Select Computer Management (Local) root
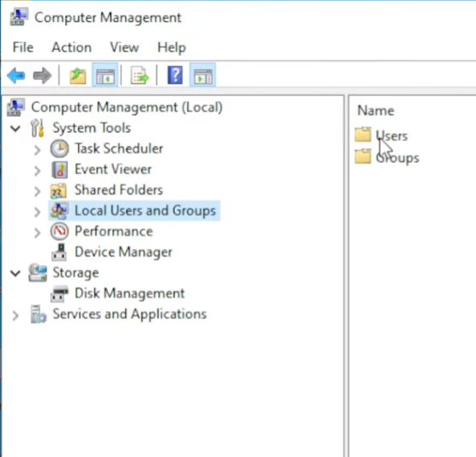 tap(127, 107)
